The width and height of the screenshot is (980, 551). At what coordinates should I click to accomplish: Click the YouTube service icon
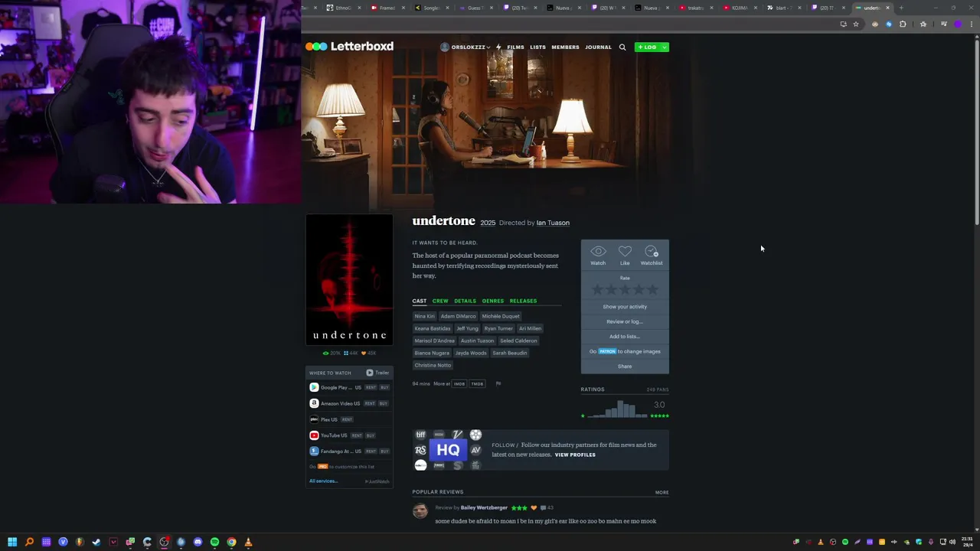click(314, 435)
